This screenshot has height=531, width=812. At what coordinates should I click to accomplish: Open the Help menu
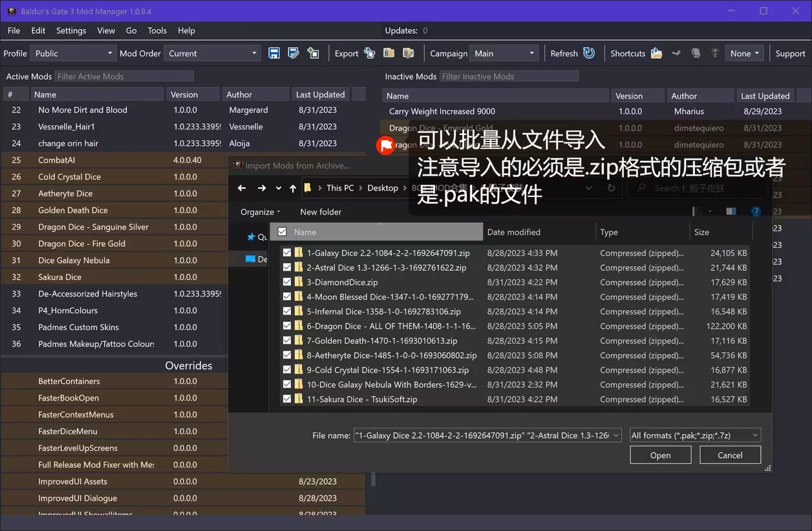pos(186,30)
